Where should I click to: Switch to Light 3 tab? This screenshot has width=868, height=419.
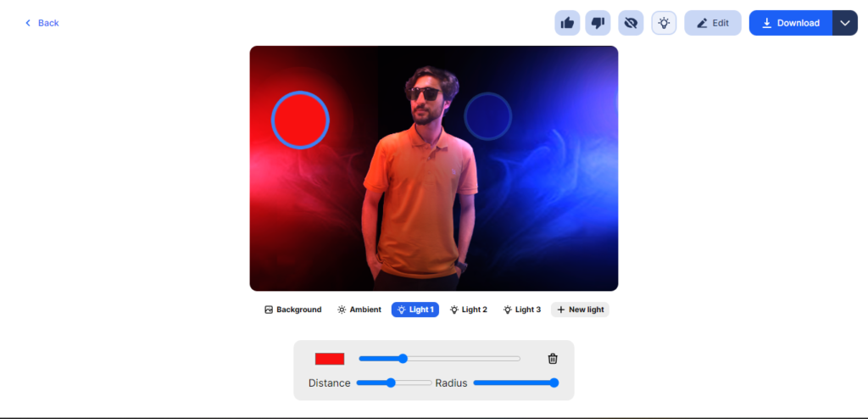point(522,310)
